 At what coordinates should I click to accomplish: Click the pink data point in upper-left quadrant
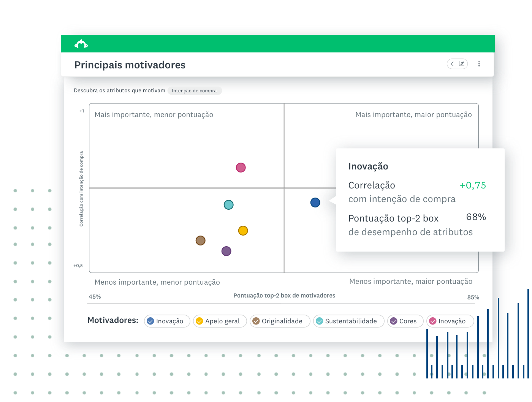pos(241,167)
